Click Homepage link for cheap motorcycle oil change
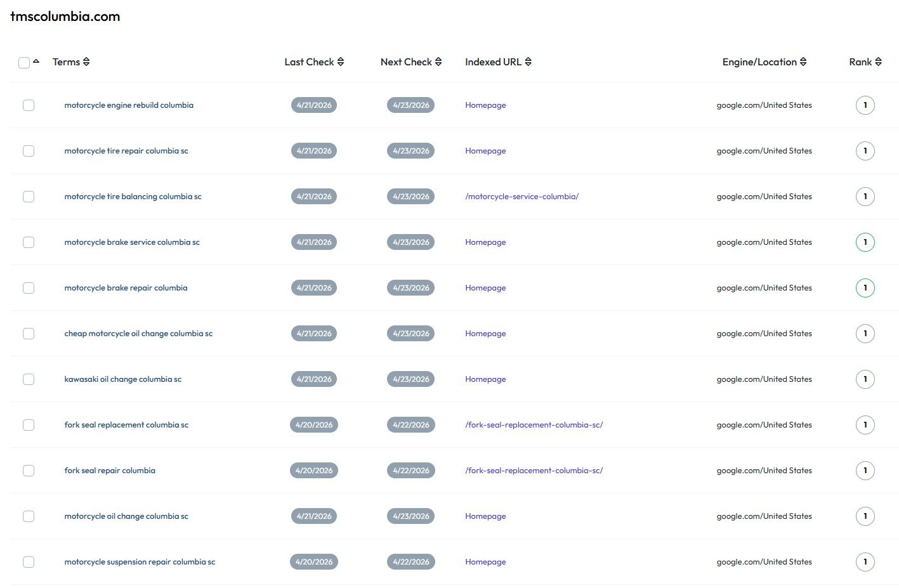899x588 pixels. click(x=485, y=334)
